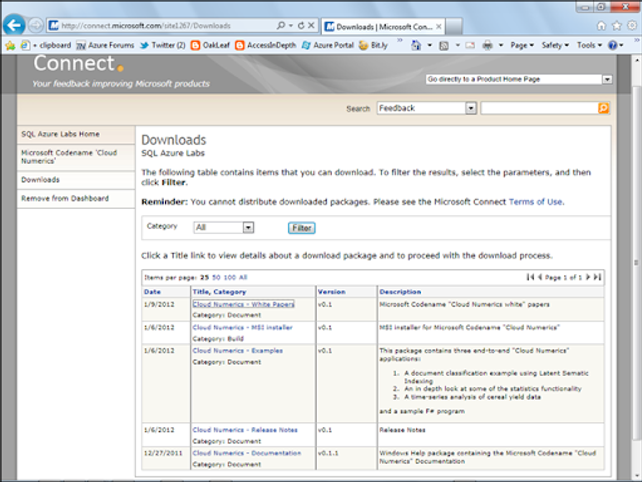The height and width of the screenshot is (482, 642).
Task: Go to previous results page arrow
Action: pos(540,277)
